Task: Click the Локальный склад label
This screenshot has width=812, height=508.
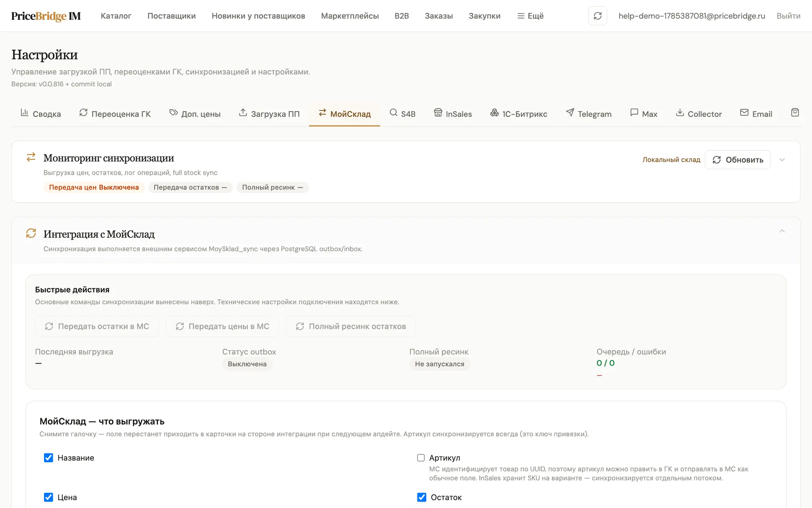Action: [x=671, y=160]
